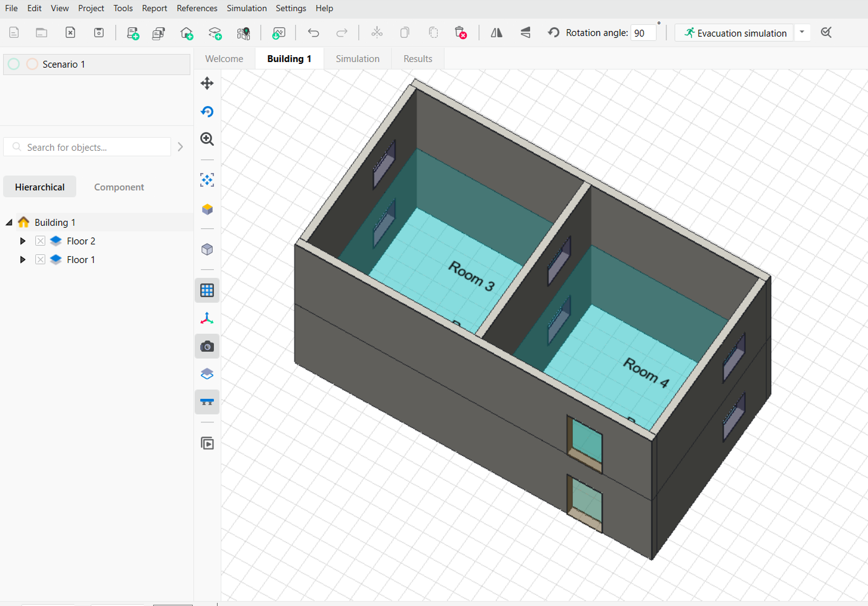Screen dimensions: 868x606
Task: Run the Evacuation simulation button
Action: pyautogui.click(x=735, y=33)
